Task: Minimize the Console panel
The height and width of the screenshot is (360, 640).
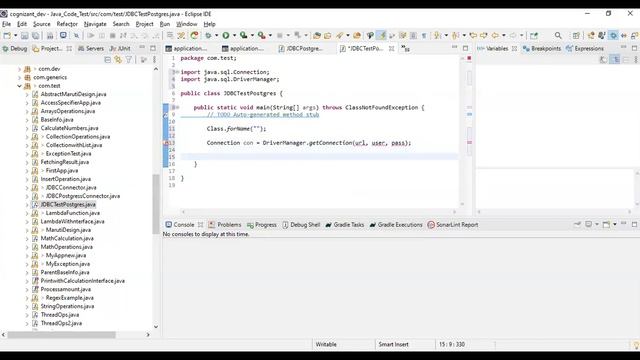Action: [x=624, y=224]
